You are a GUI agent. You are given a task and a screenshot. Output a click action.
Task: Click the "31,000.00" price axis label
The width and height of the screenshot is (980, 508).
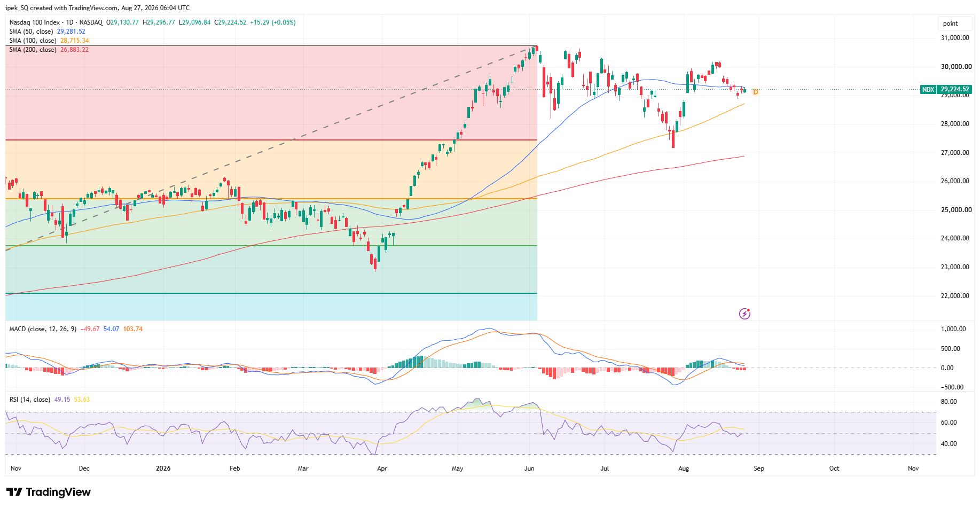(x=955, y=38)
